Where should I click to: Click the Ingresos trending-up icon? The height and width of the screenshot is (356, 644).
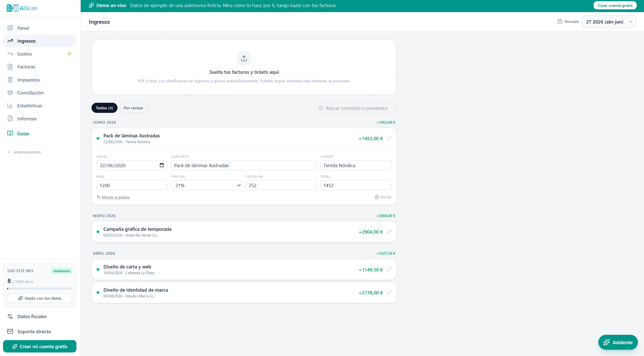pyautogui.click(x=10, y=41)
